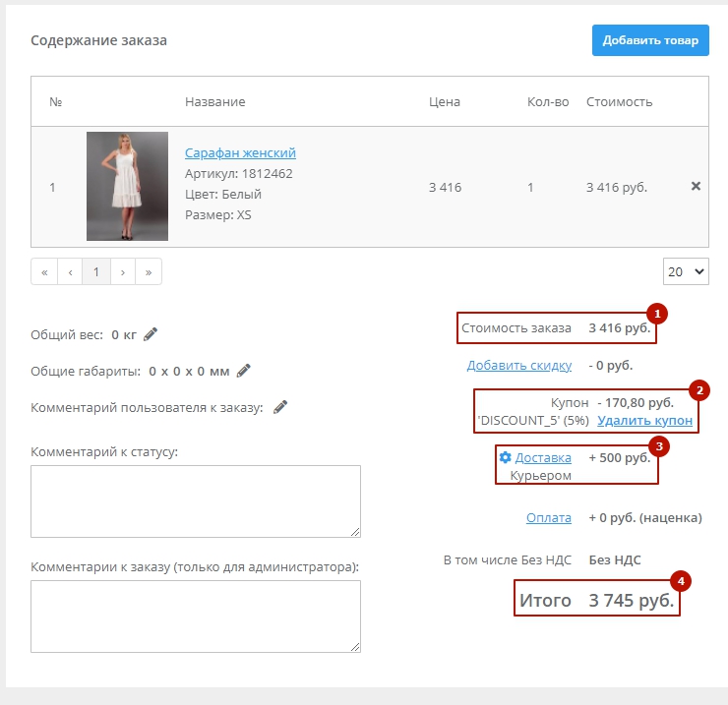The height and width of the screenshot is (705, 728).
Task: Go to next page arrow
Action: 122,271
